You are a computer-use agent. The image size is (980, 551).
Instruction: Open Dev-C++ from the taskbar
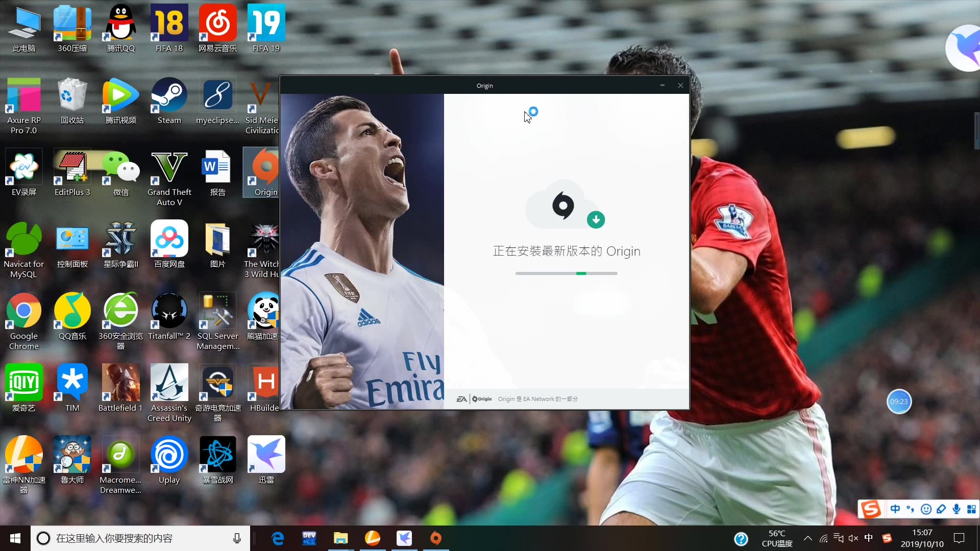(x=309, y=538)
